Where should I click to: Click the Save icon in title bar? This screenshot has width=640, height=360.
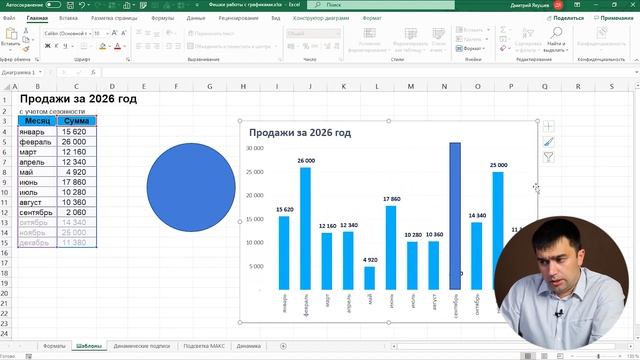click(70, 5)
